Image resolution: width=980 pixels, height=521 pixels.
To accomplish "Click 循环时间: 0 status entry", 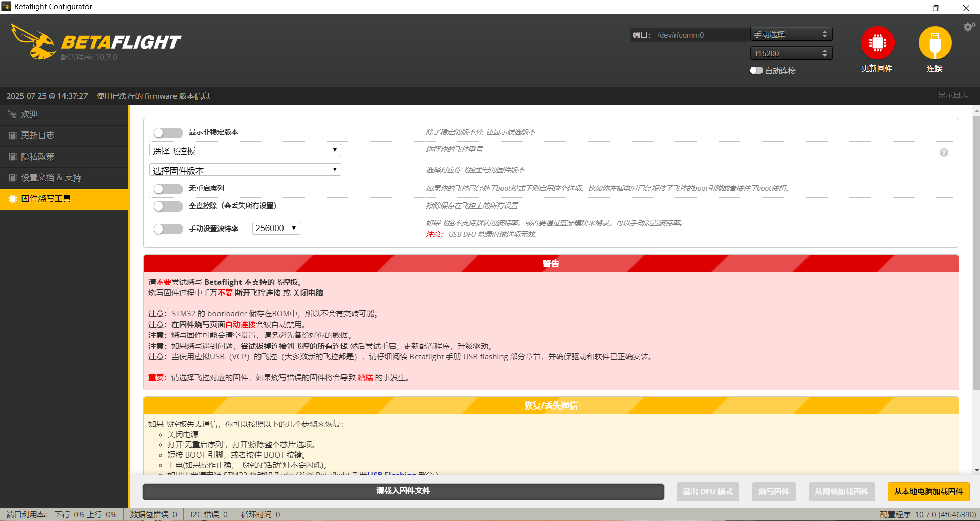I will coord(260,514).
